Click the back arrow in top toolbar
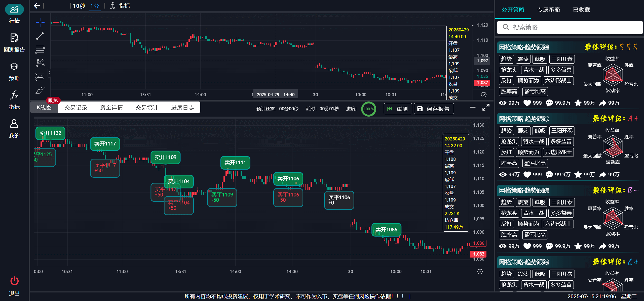Viewport: 644px width, 301px height. (x=37, y=6)
